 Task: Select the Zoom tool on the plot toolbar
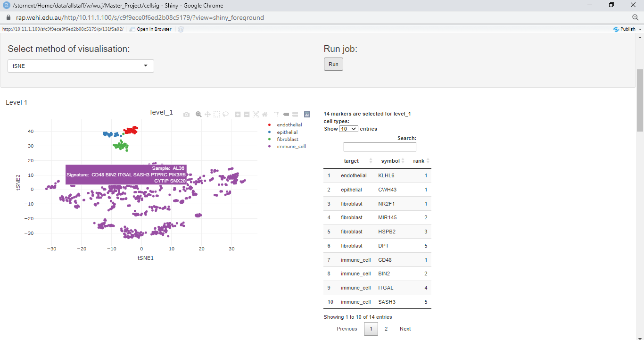pos(198,114)
